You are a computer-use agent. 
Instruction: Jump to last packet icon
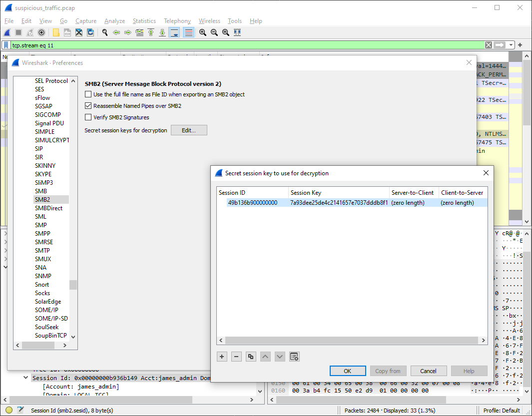pos(162,32)
